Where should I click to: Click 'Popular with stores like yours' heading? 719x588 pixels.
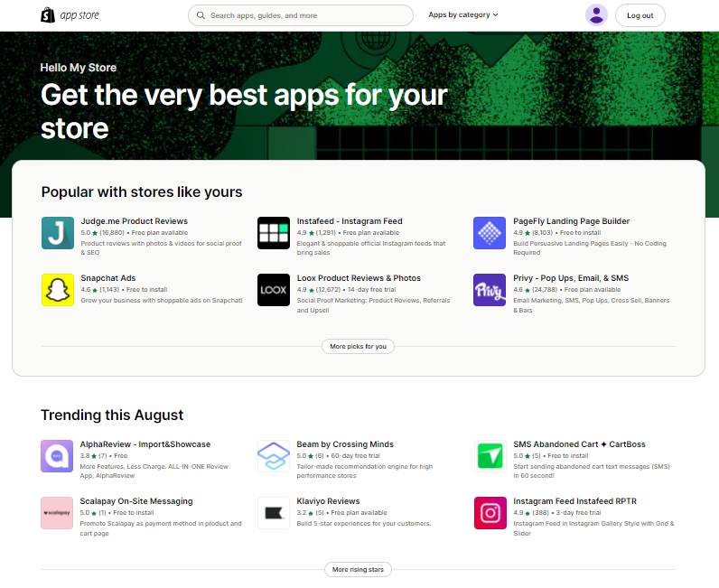[x=142, y=191]
